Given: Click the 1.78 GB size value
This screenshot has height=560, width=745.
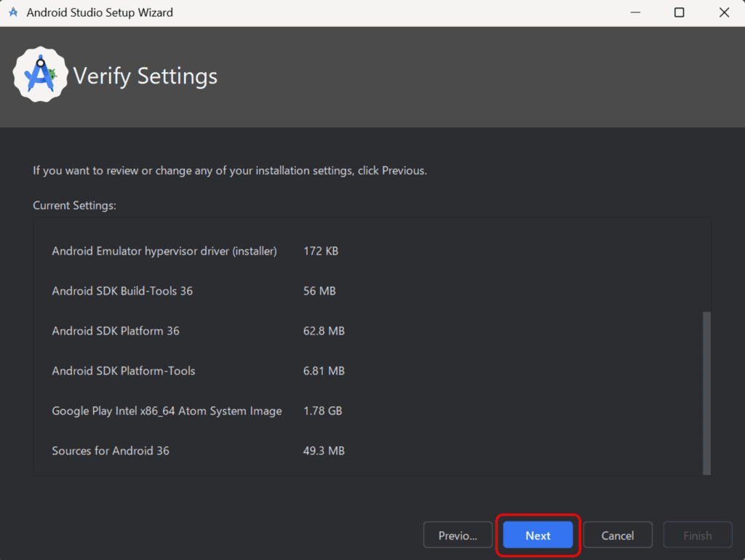Looking at the screenshot, I should [x=322, y=411].
